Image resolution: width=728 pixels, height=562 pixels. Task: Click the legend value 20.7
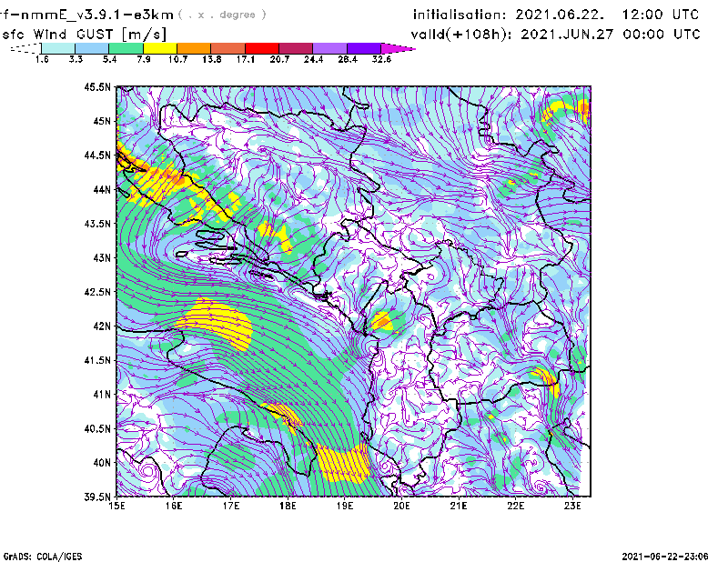(x=279, y=59)
